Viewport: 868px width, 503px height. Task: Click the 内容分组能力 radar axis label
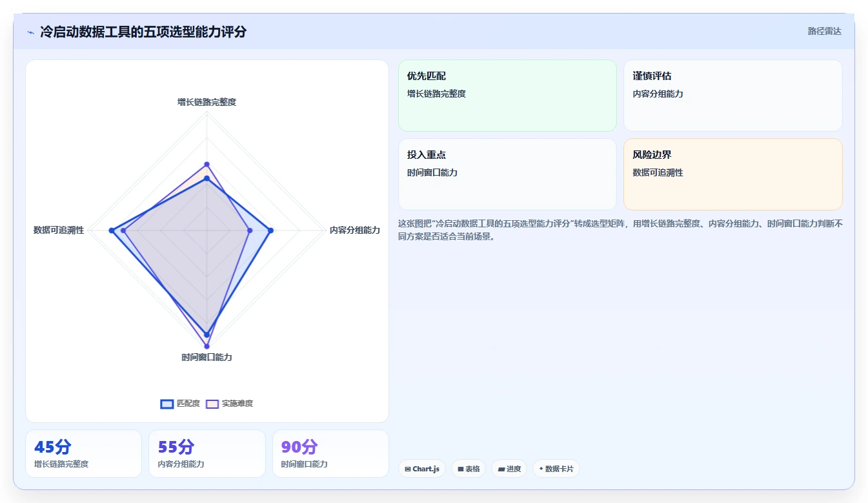[x=355, y=230]
